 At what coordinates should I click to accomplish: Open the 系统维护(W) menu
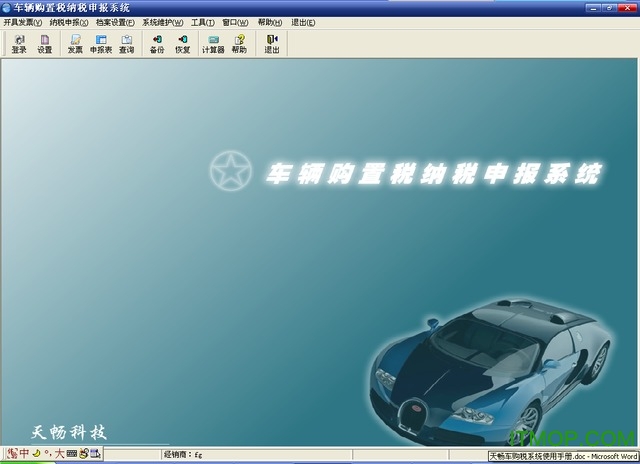(162, 22)
